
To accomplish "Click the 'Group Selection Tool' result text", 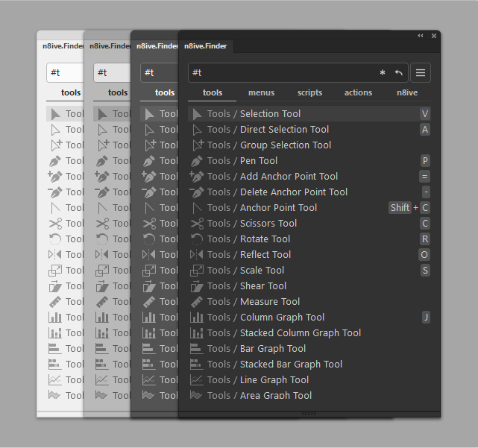I will [x=286, y=145].
